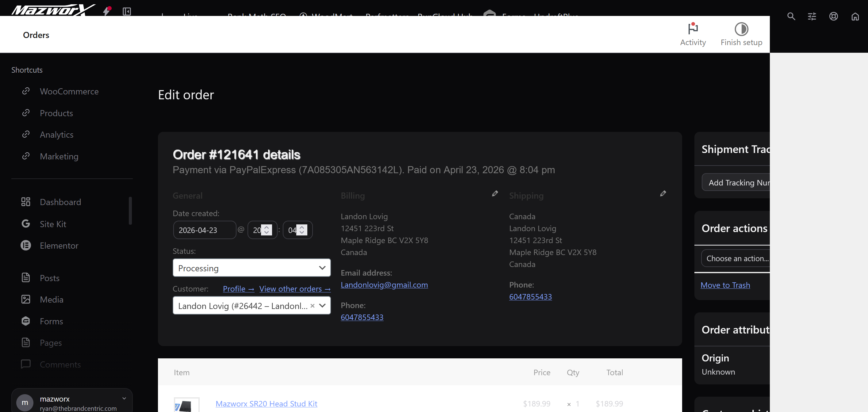Expand the mazworx account menu chevron
The height and width of the screenshot is (412, 868).
[124, 399]
